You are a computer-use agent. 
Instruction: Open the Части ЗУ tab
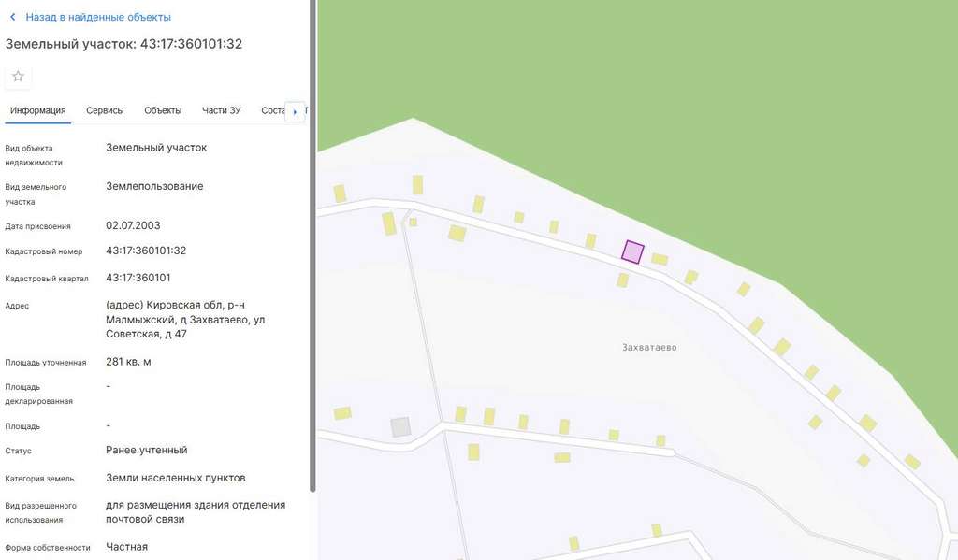pyautogui.click(x=221, y=110)
